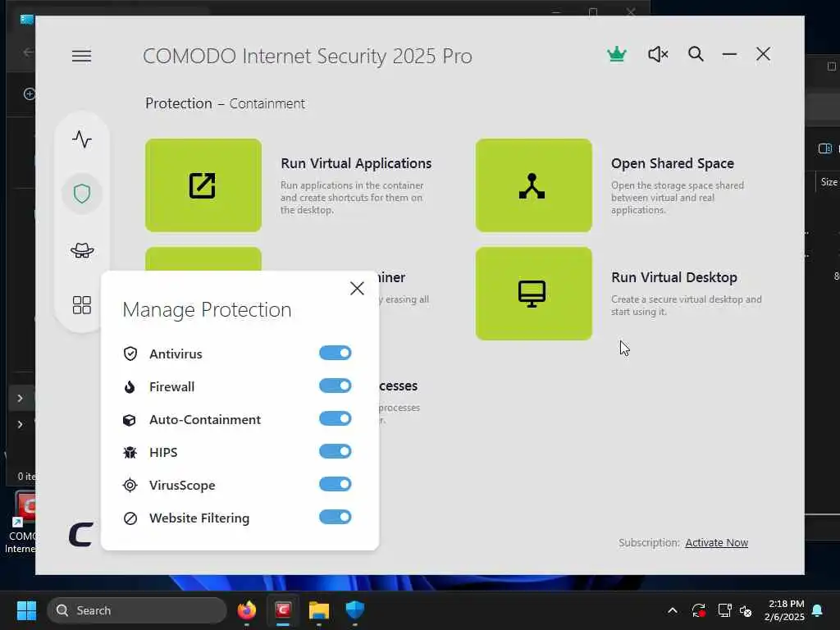Open the Windows Start menu
Viewport: 840px width, 630px height.
[x=26, y=610]
